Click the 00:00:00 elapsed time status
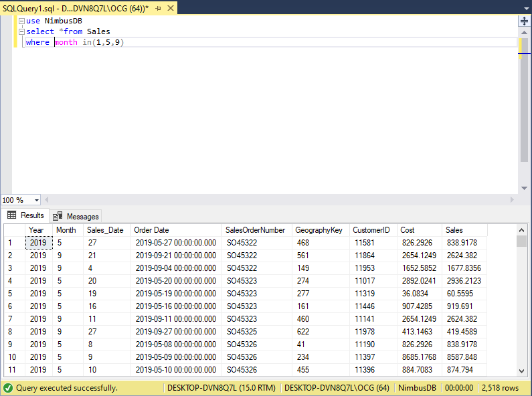 [x=458, y=388]
